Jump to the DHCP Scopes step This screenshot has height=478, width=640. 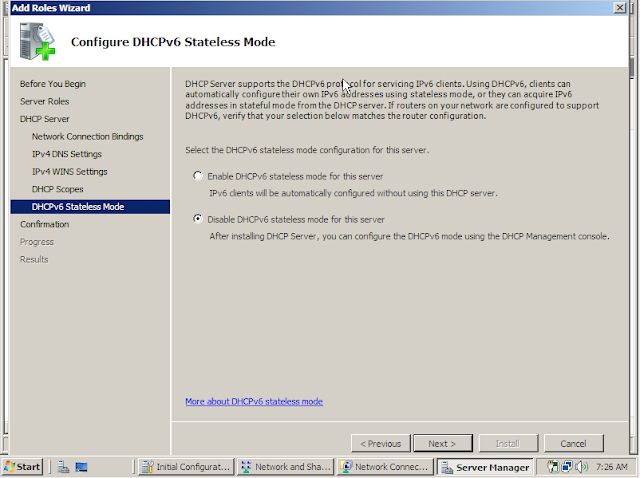pyautogui.click(x=58, y=189)
